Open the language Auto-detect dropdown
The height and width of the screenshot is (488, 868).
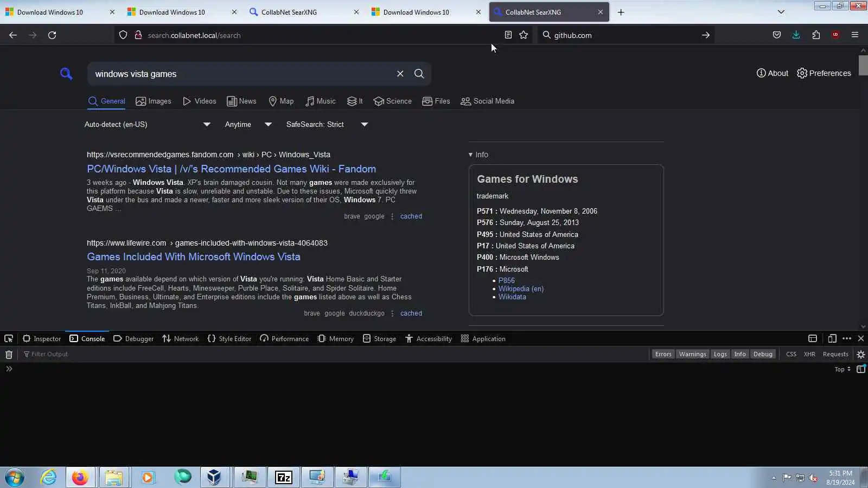[147, 125]
